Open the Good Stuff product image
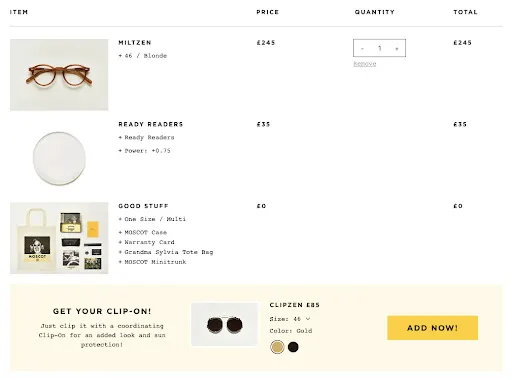Image resolution: width=512 pixels, height=379 pixels. point(59,238)
